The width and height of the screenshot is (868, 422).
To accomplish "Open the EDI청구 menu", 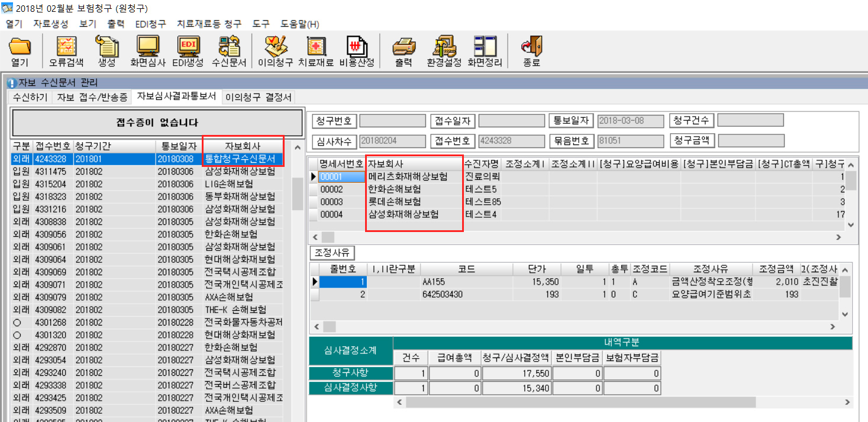I will (x=150, y=24).
